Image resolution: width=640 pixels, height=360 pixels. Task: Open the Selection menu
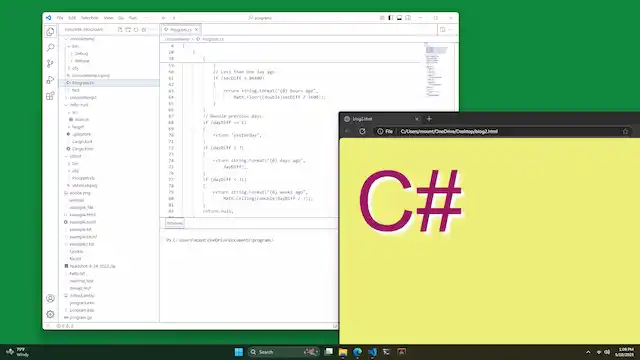(x=89, y=18)
